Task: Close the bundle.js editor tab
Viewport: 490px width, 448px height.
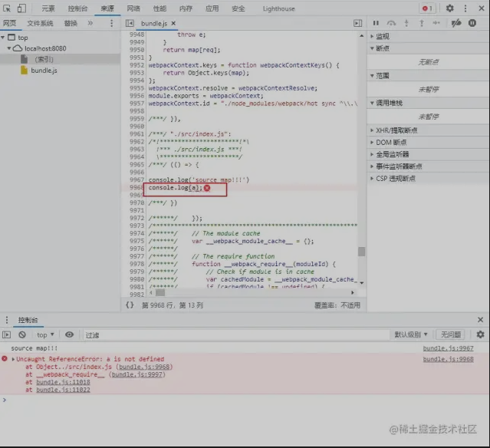Action: [x=173, y=23]
